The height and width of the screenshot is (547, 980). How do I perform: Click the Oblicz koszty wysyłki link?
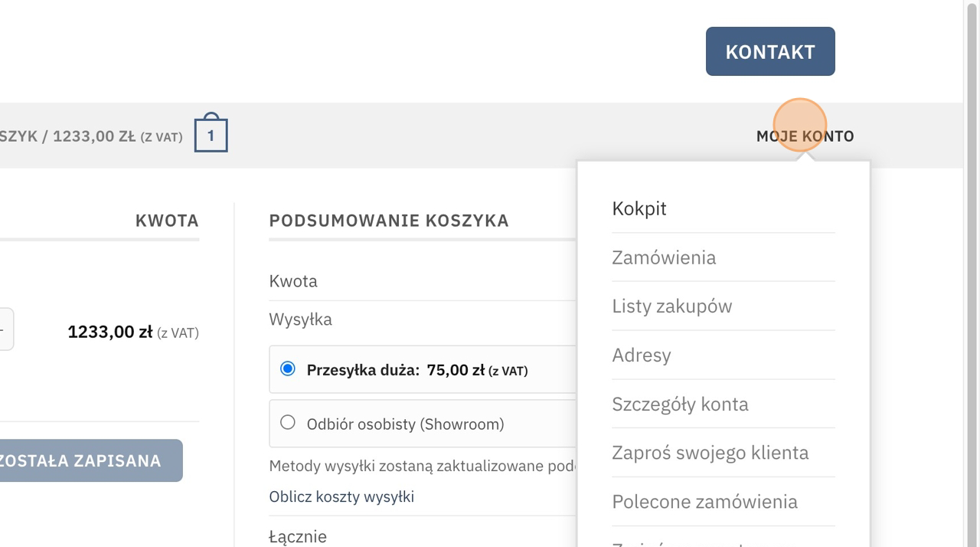341,496
